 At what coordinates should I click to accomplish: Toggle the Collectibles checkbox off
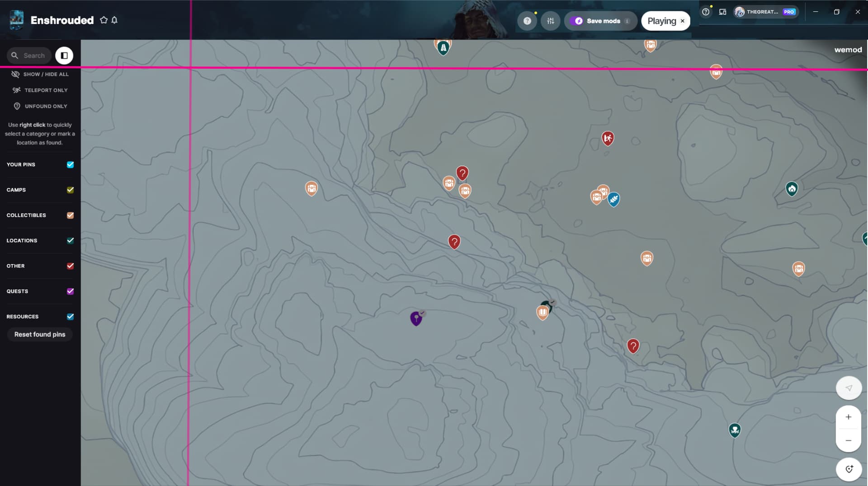tap(70, 215)
